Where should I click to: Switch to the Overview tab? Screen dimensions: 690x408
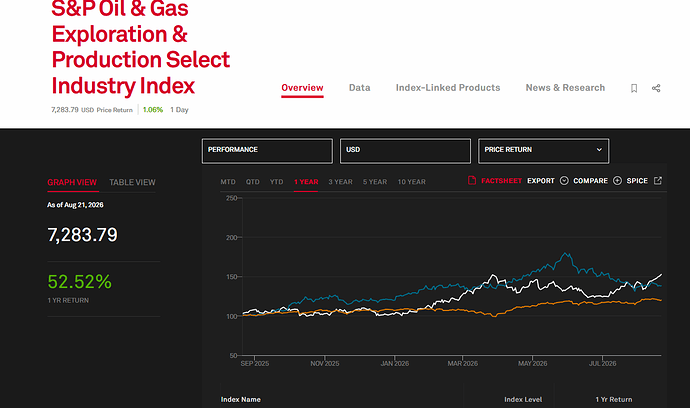[x=302, y=88]
